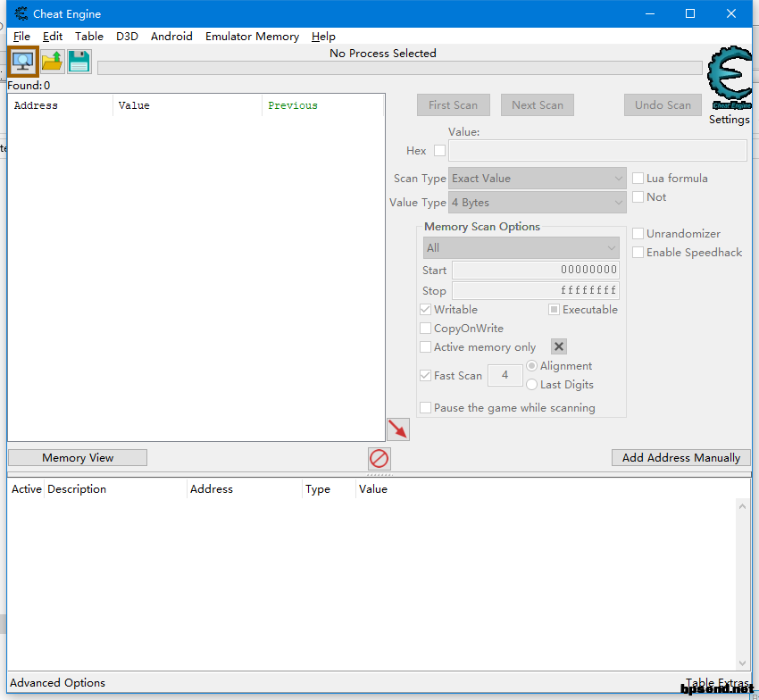Screen dimensions: 759x700
Task: Open the Help menu
Action: point(323,37)
